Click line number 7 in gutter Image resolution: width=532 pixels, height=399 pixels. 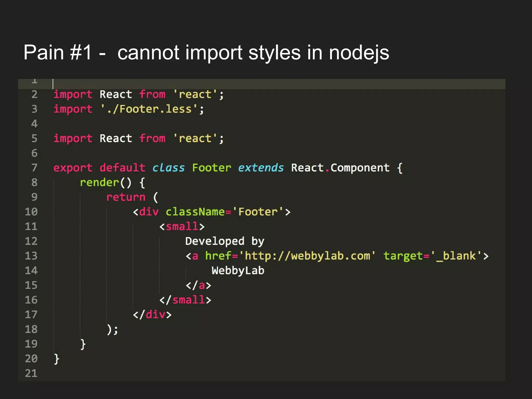click(34, 168)
